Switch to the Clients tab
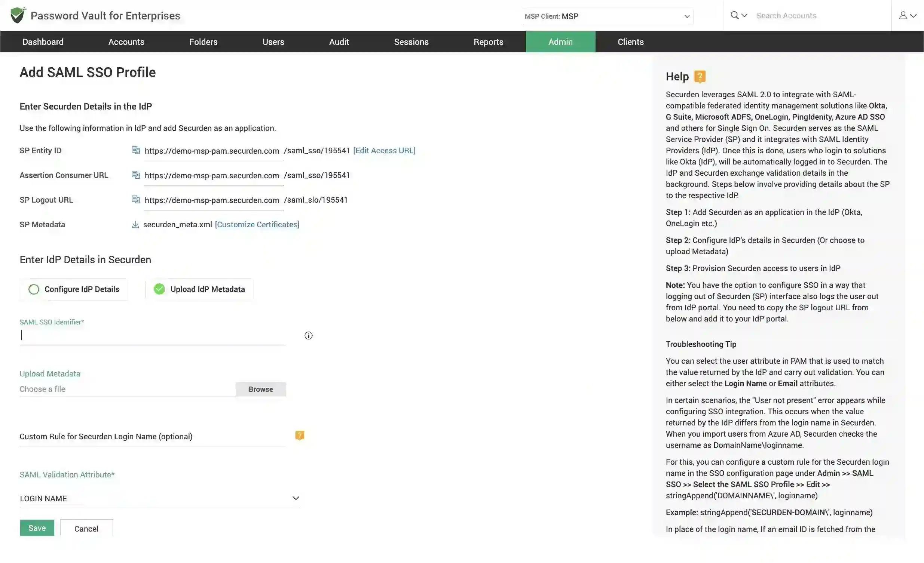Image resolution: width=924 pixels, height=563 pixels. click(x=630, y=41)
